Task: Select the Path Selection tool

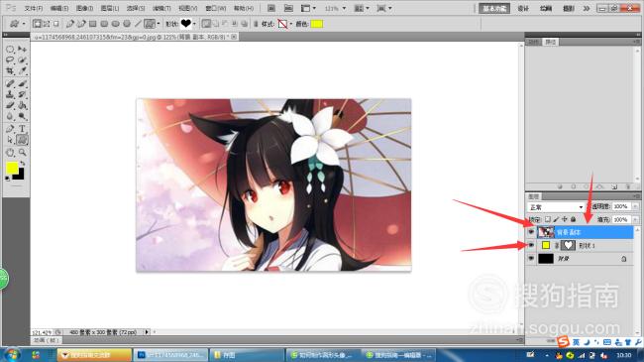Action: [10, 140]
